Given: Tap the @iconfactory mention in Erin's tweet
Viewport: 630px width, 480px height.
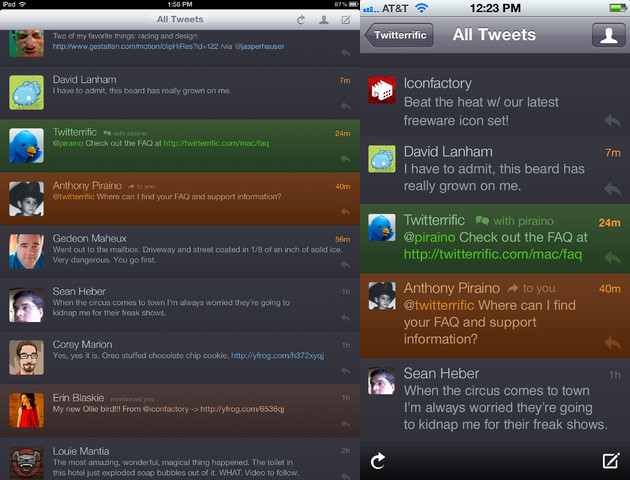Looking at the screenshot, I should click(166, 409).
